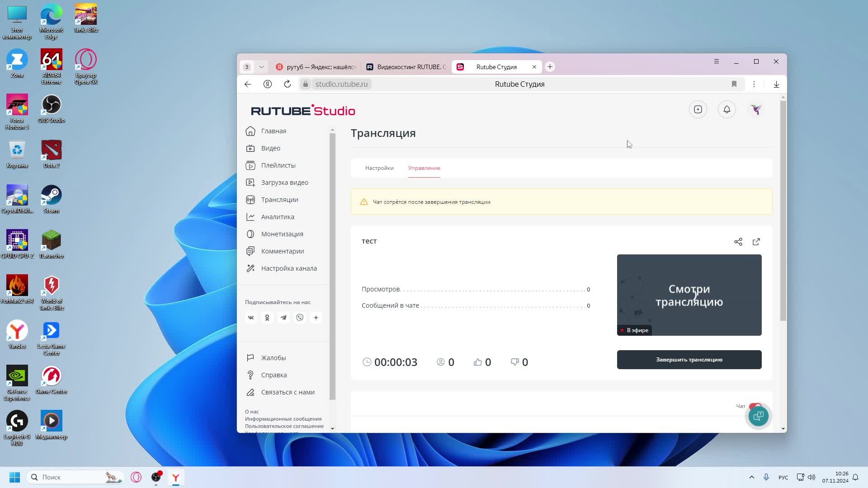The width and height of the screenshot is (868, 488).
Task: Switch to the рутуб — Яндекс tab
Action: point(316,67)
